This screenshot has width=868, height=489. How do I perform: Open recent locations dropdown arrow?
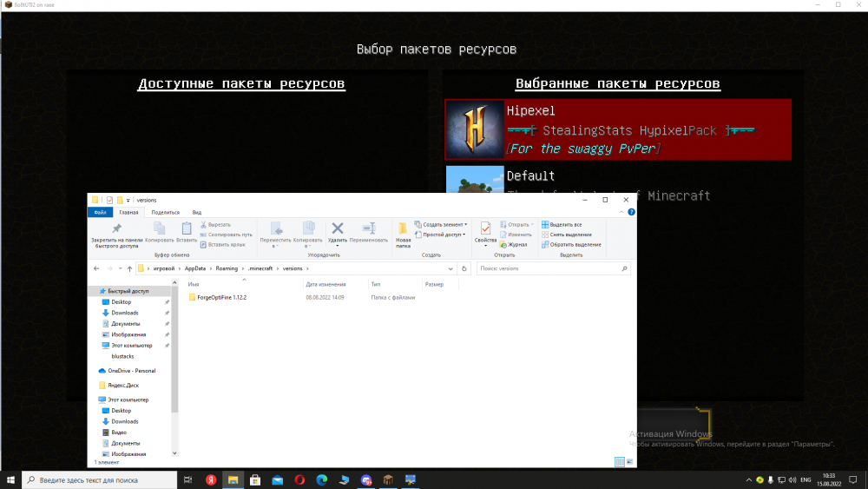120,268
